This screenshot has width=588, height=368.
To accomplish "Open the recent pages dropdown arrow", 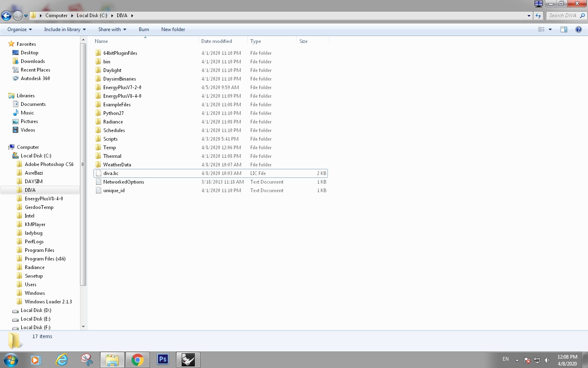I will [x=26, y=16].
